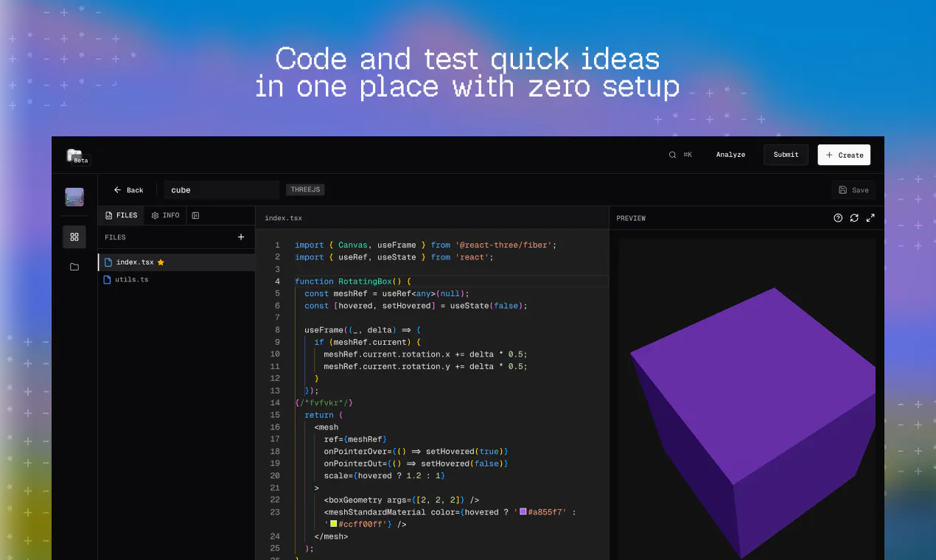Click the Submit button
The image size is (936, 560).
[x=786, y=155]
